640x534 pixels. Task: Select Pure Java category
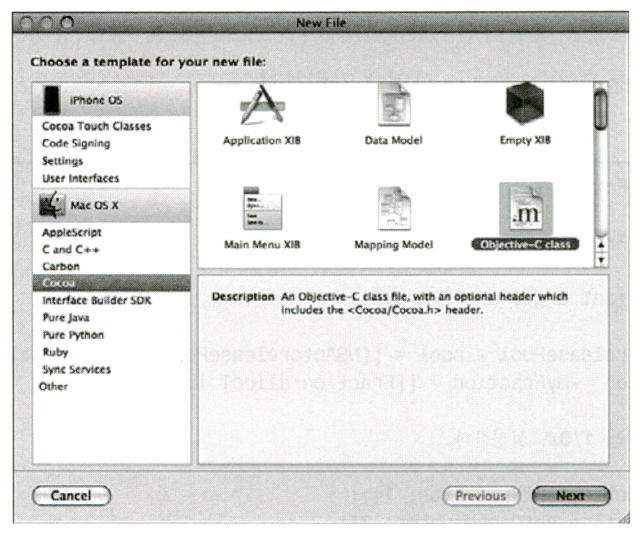pyautogui.click(x=66, y=318)
